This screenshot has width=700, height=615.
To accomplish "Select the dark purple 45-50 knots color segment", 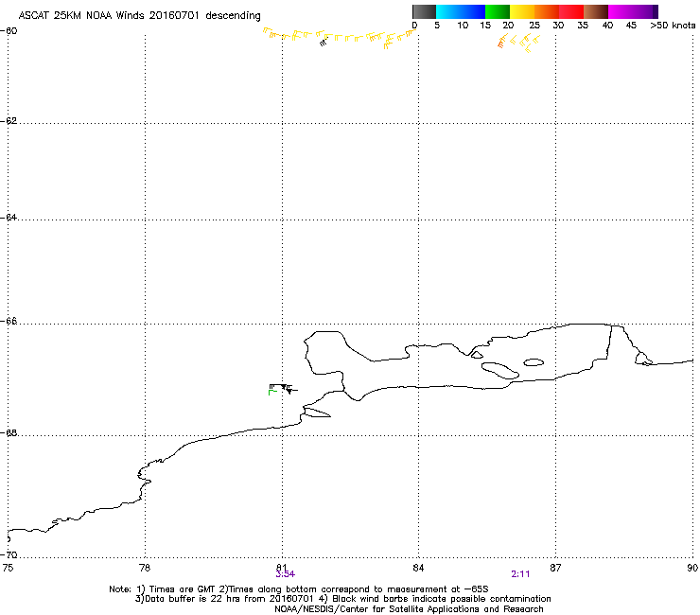I will click(645, 11).
